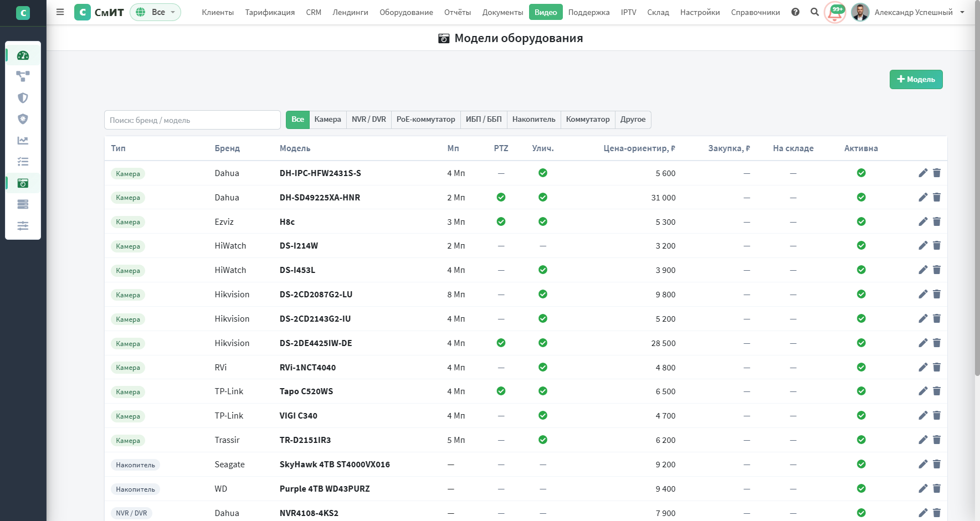The height and width of the screenshot is (521, 980).
Task: Click the half-shaded shield sidebar icon
Action: (x=23, y=98)
